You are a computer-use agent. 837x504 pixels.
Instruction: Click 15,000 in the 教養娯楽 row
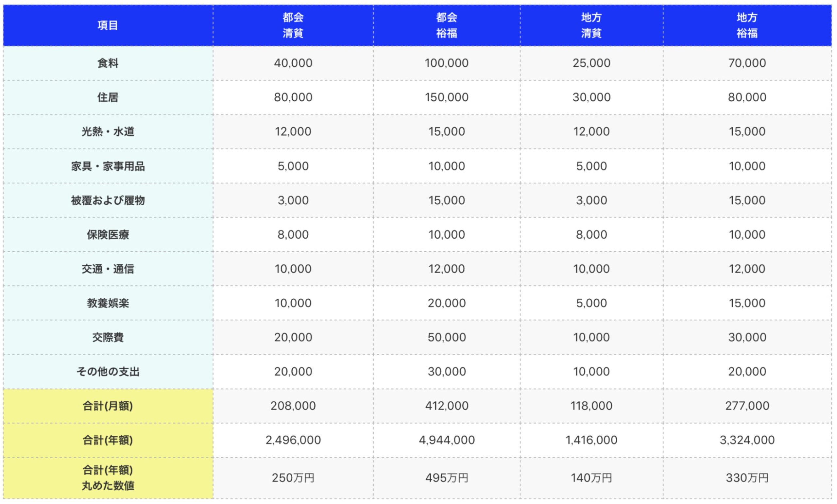(747, 303)
